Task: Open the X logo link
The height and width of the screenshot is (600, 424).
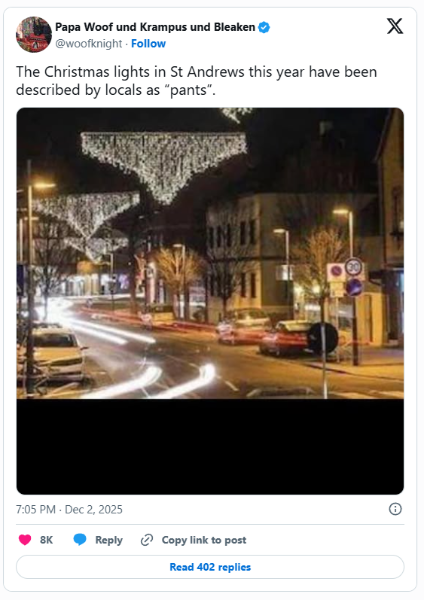Action: [395, 26]
